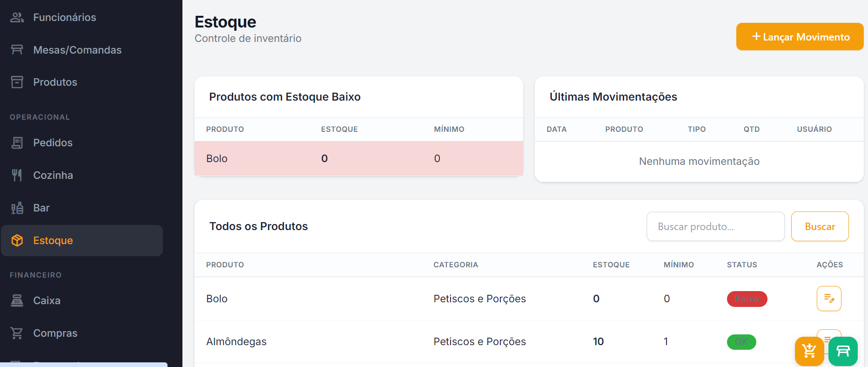Viewport: 868px width, 367px height.
Task: Select the Bolo row in low stock table
Action: pyautogui.click(x=358, y=158)
